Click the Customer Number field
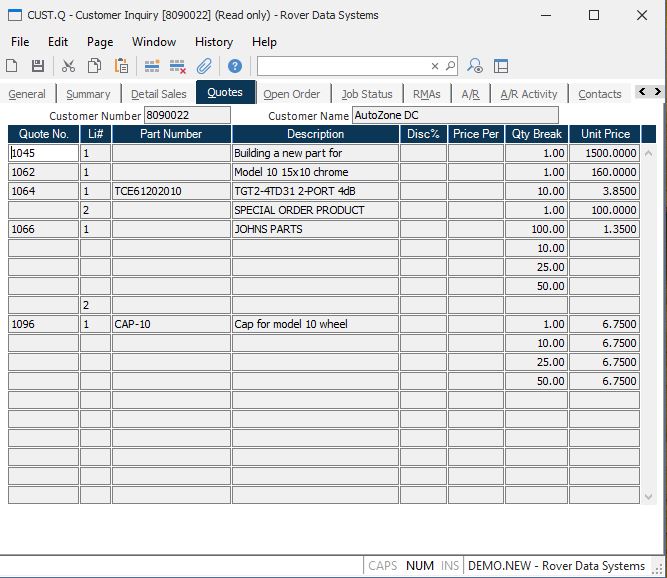Image resolution: width=667 pixels, height=578 pixels. [187, 115]
